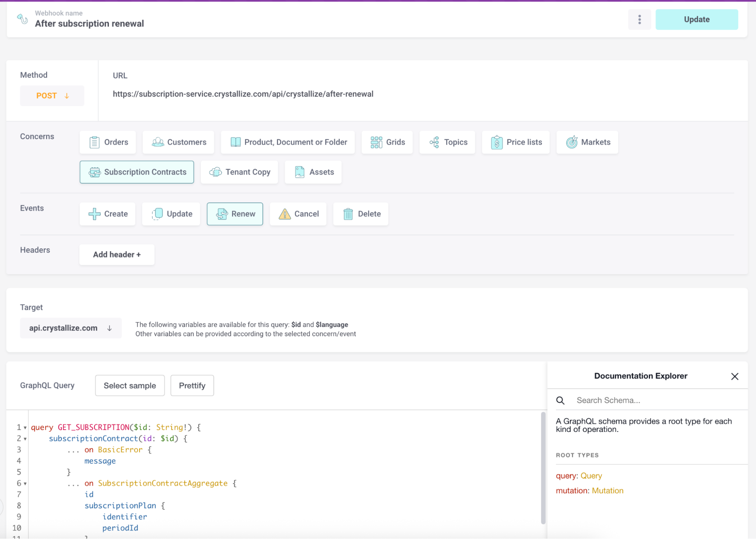This screenshot has width=756, height=539.
Task: Toggle the Grids concern
Action: pos(387,142)
